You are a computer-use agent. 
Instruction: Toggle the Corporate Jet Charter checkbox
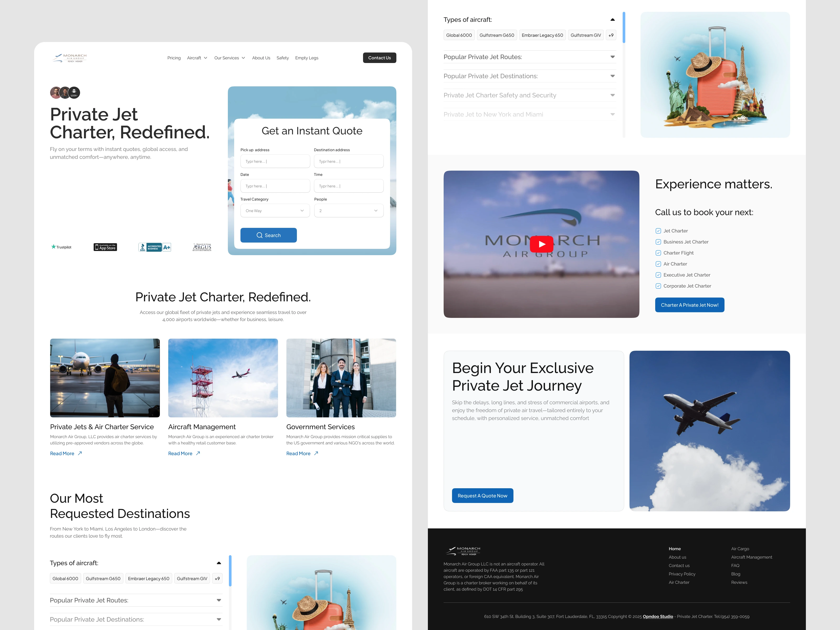pos(658,286)
